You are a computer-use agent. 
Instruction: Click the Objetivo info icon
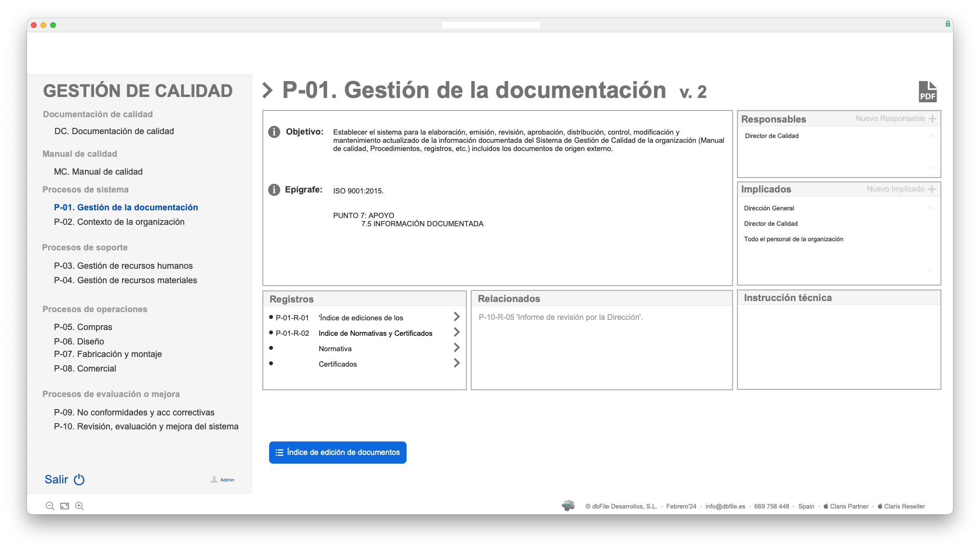[x=274, y=132]
